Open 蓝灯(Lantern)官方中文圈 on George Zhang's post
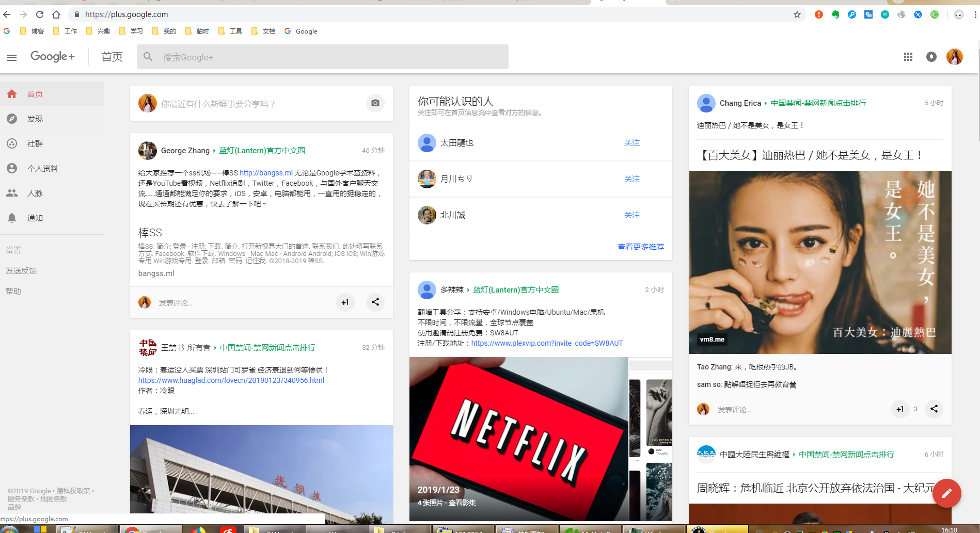 tap(262, 151)
